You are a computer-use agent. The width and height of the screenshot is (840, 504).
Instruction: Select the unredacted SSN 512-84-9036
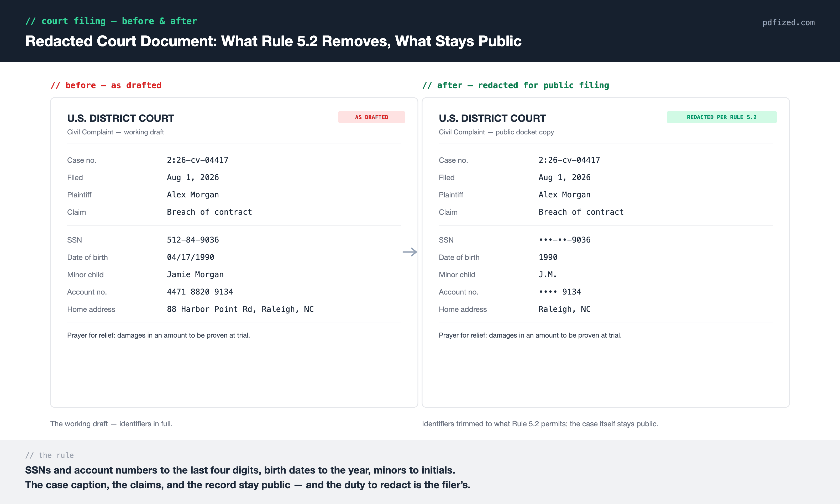click(x=193, y=240)
